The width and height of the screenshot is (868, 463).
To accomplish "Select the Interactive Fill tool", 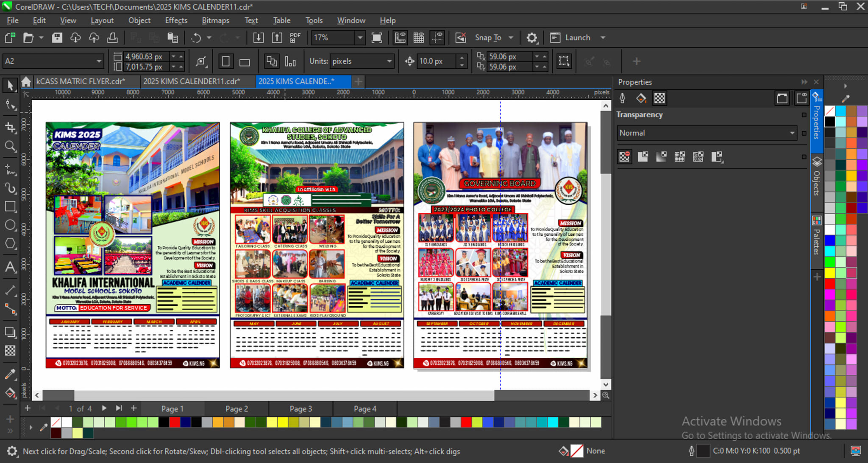I will point(10,393).
